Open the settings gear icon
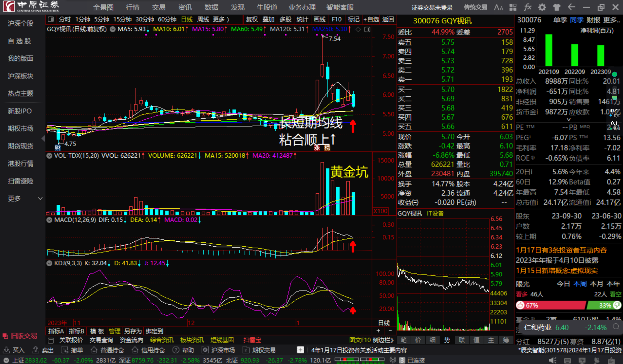This screenshot has width=623, height=364. click(x=542, y=7)
